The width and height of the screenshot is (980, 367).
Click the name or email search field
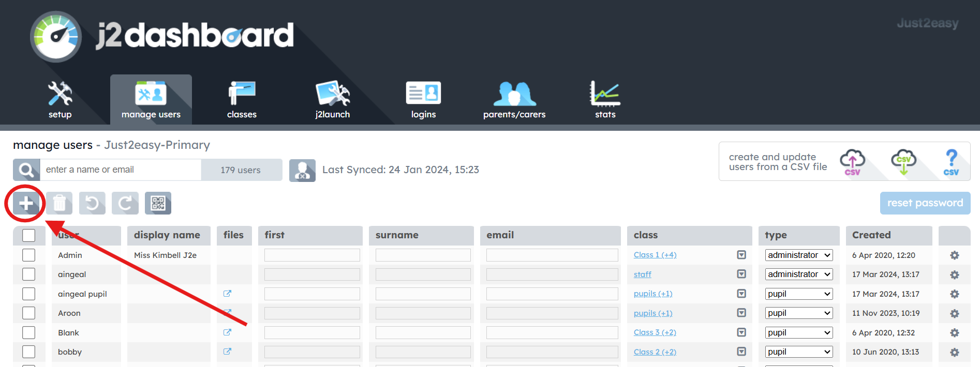(x=121, y=170)
